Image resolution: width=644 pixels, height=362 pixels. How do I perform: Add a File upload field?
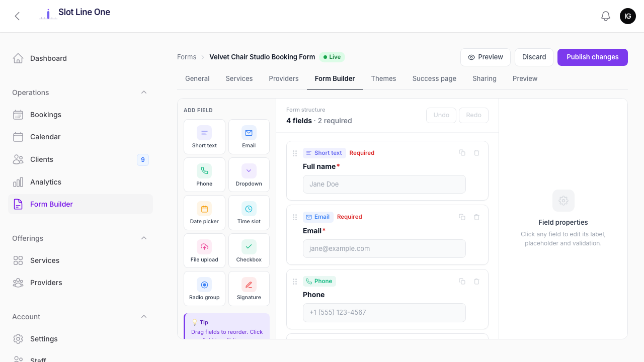(x=204, y=251)
